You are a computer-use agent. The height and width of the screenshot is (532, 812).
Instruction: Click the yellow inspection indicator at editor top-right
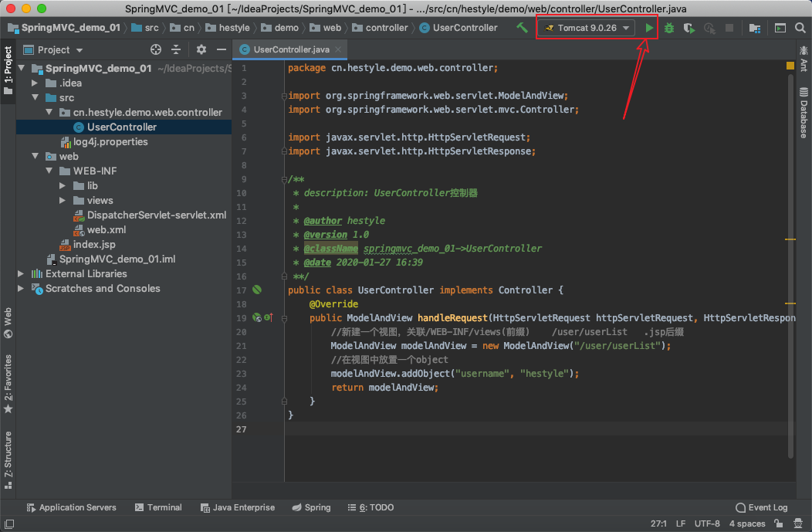[790, 66]
